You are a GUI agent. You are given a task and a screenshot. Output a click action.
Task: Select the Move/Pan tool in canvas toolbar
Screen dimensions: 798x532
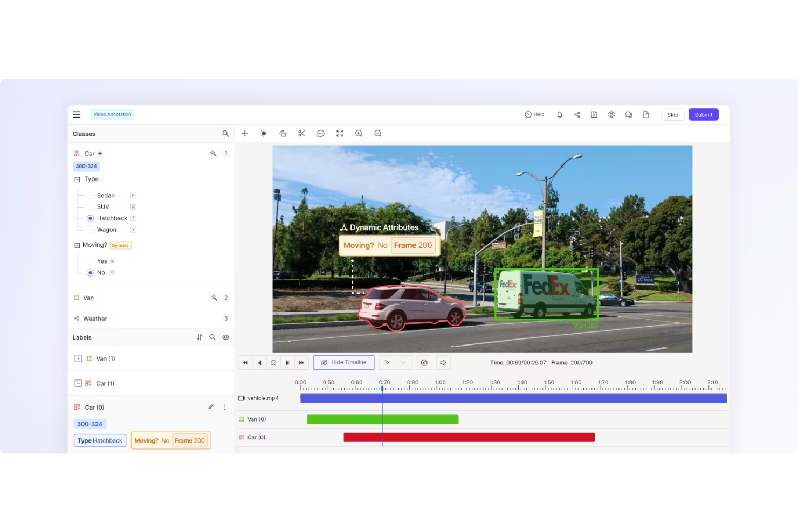[245, 133]
